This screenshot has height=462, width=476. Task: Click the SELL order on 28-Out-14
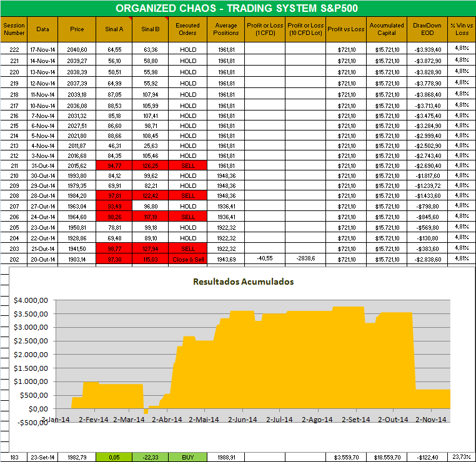click(x=187, y=195)
